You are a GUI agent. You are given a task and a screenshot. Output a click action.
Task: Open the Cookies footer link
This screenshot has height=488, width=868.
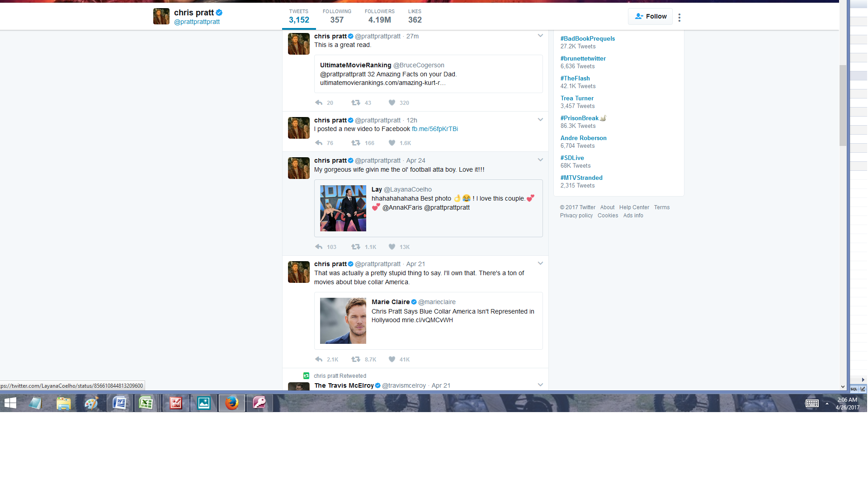point(608,216)
